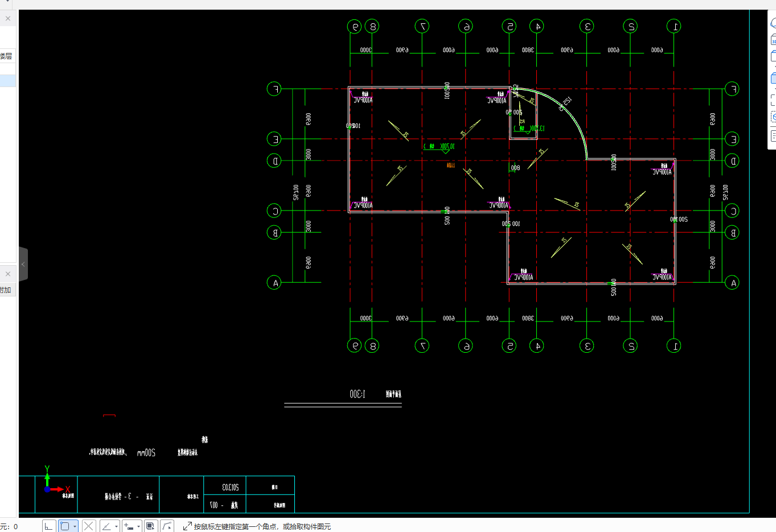Image resolution: width=776 pixels, height=532 pixels.
Task: Collapse the left panel with the chevron handle
Action: 23,264
